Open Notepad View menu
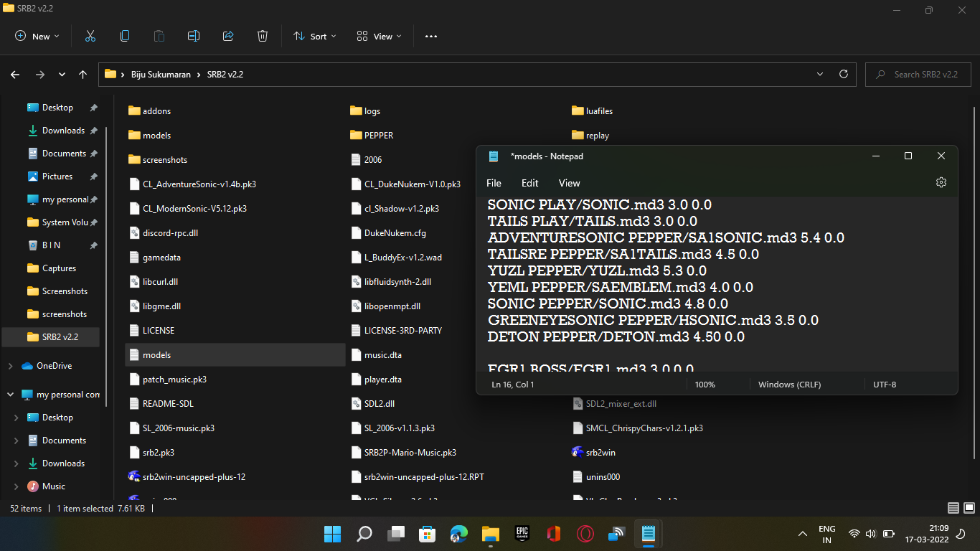This screenshot has height=551, width=980. (569, 183)
